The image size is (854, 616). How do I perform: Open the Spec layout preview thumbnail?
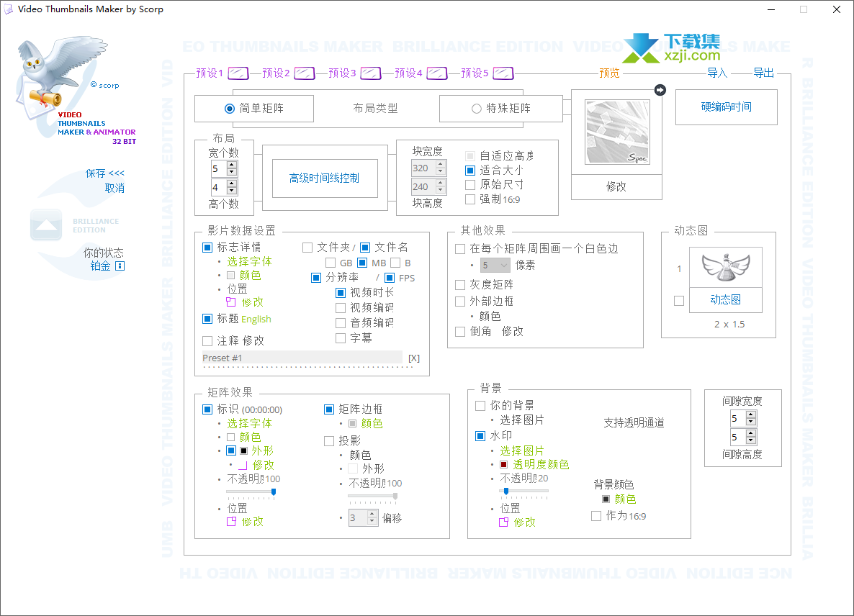[x=617, y=132]
